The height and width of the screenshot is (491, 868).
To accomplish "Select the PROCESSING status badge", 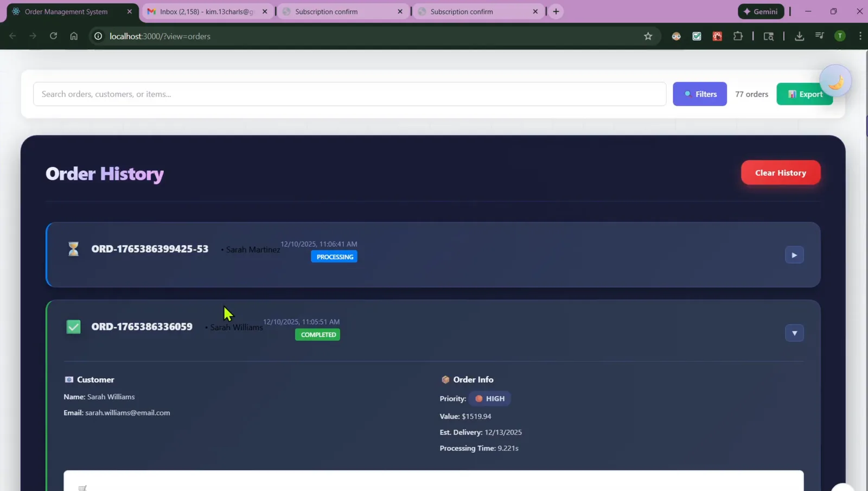I will point(334,257).
